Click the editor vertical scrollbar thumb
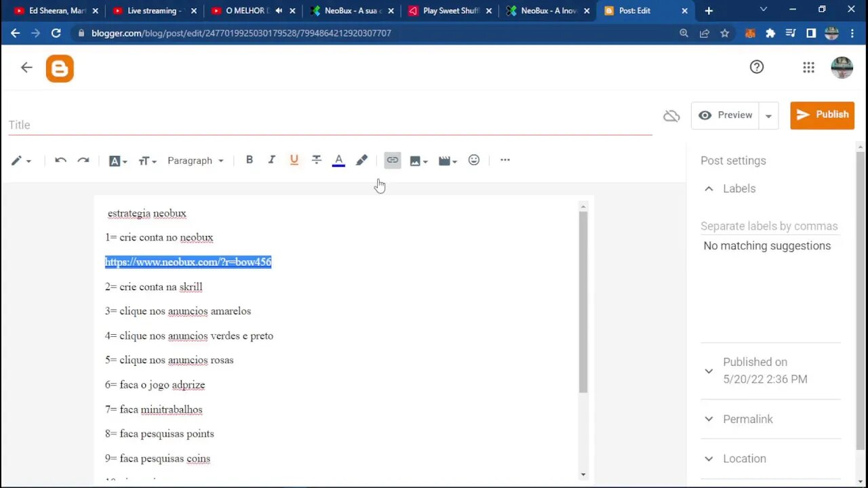 pos(583,302)
